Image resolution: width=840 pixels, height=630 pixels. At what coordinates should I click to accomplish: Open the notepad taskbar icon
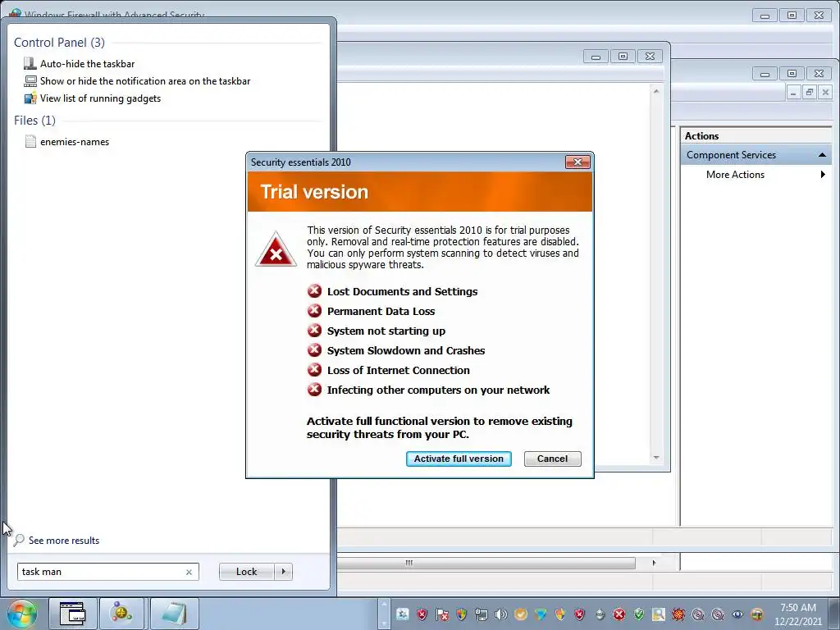pyautogui.click(x=174, y=614)
